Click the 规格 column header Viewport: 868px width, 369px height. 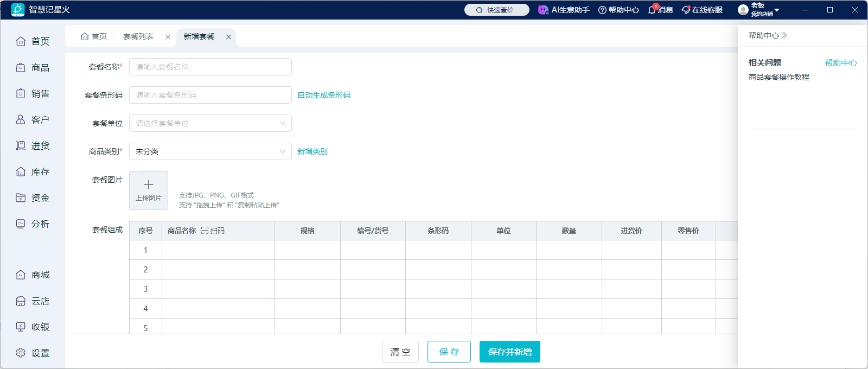click(x=308, y=231)
